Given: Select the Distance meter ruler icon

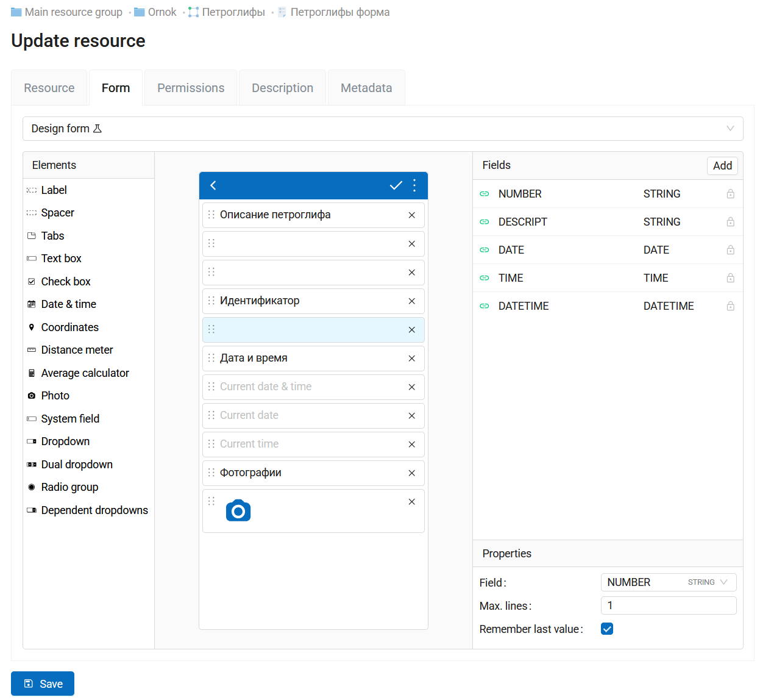Looking at the screenshot, I should point(32,350).
